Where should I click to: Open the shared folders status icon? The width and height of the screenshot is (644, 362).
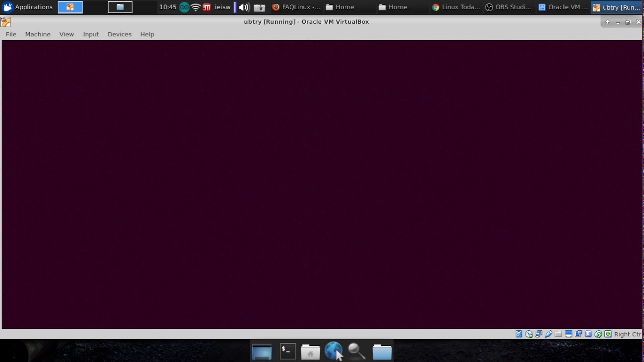(x=558, y=334)
